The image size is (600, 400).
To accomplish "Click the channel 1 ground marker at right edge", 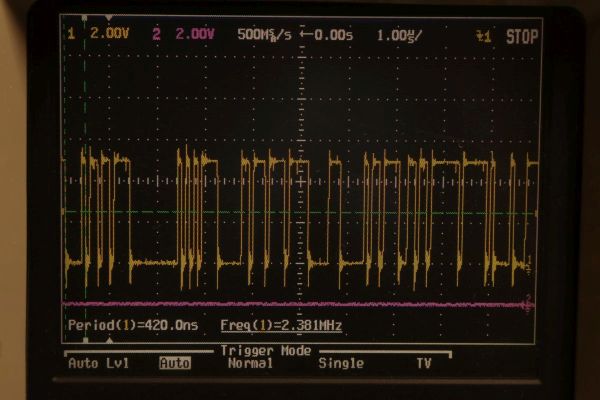I will click(x=529, y=264).
